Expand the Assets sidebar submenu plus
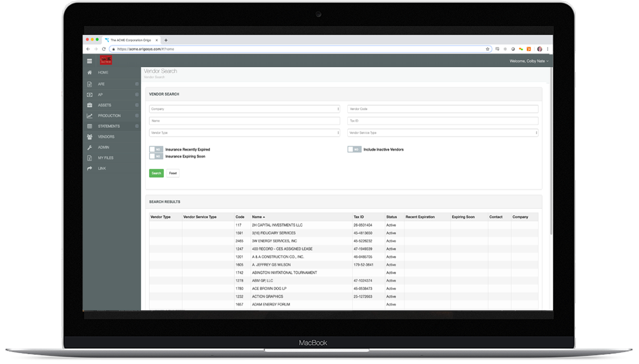Screen dimensions: 639x364 [x=137, y=105]
